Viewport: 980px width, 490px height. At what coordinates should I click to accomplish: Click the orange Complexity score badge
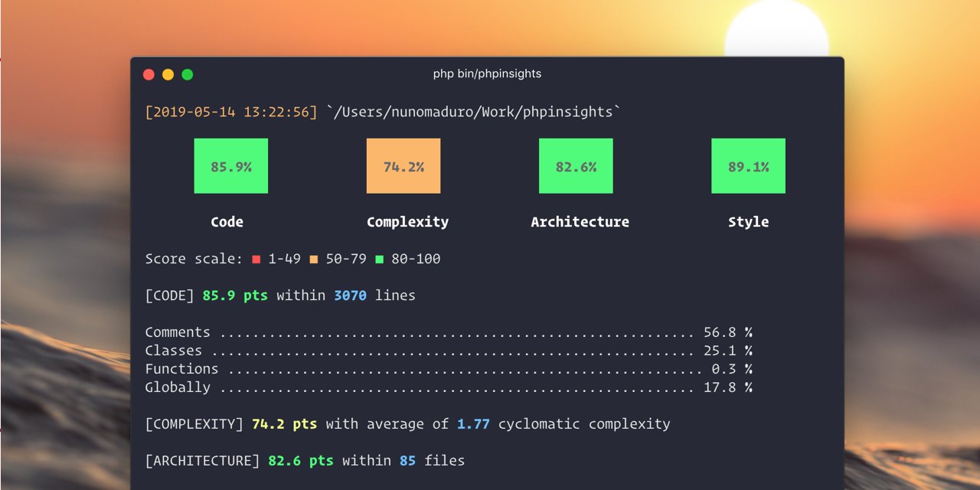pyautogui.click(x=403, y=165)
